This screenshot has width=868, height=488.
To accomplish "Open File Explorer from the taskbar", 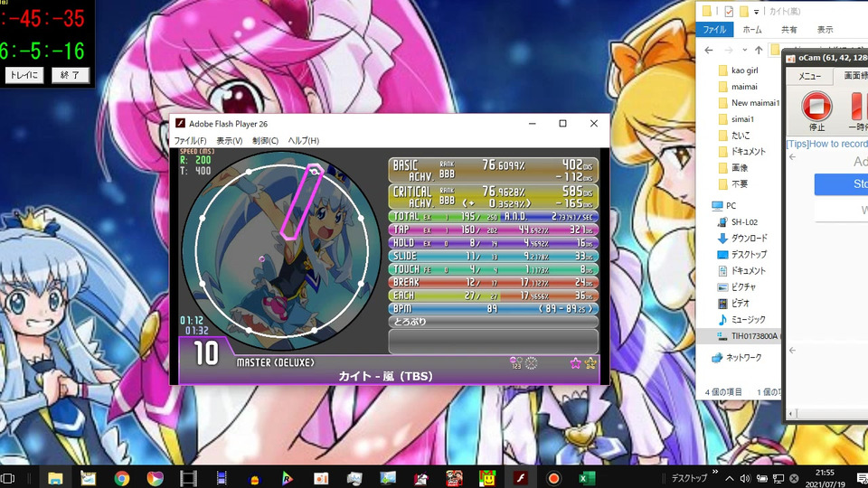I will coord(55,478).
